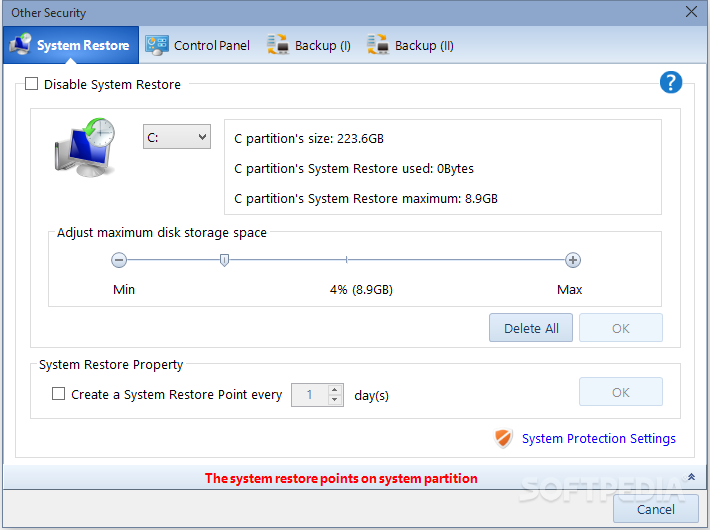The width and height of the screenshot is (710, 530).
Task: Enable the Disable System Restore checkbox
Action: click(x=31, y=84)
